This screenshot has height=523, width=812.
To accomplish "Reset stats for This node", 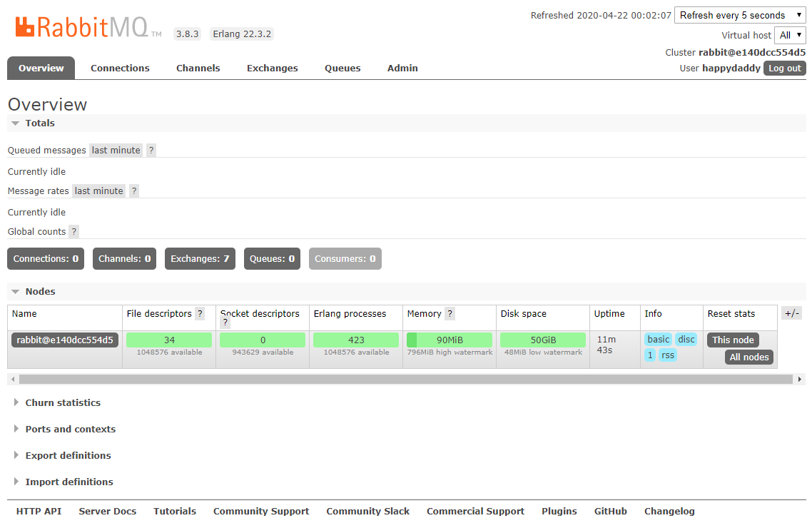I will [734, 340].
